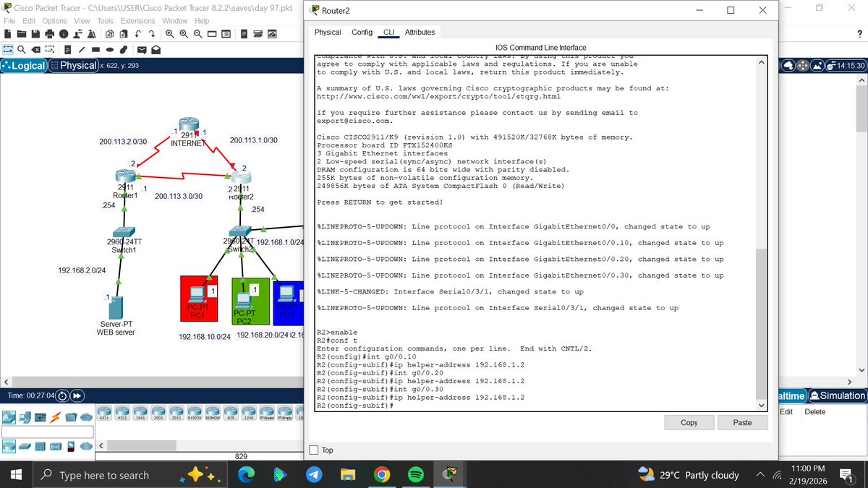
Task: Switch to Simulation mode
Action: (x=838, y=395)
